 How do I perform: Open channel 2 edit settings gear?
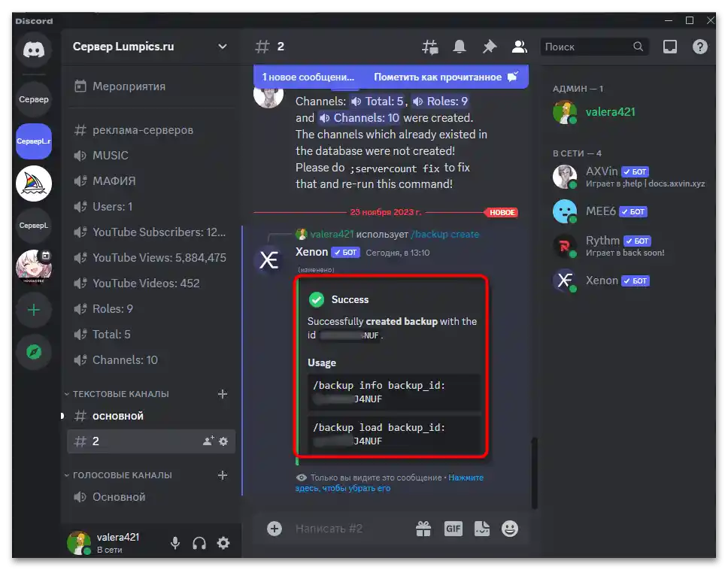(x=223, y=441)
